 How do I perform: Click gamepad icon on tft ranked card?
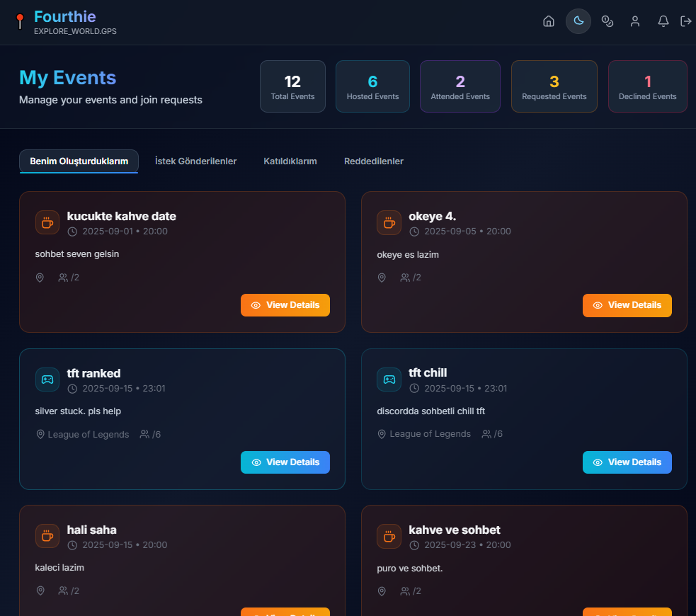pyautogui.click(x=47, y=380)
